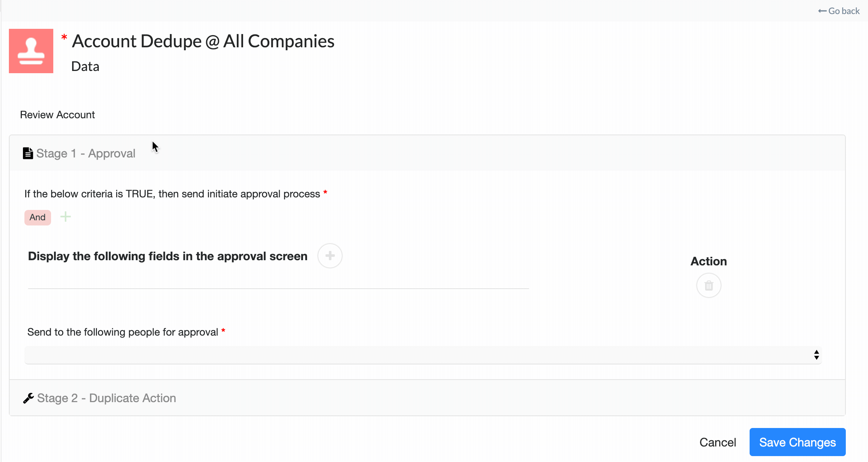
Task: Click the Data subtitle text
Action: 85,67
